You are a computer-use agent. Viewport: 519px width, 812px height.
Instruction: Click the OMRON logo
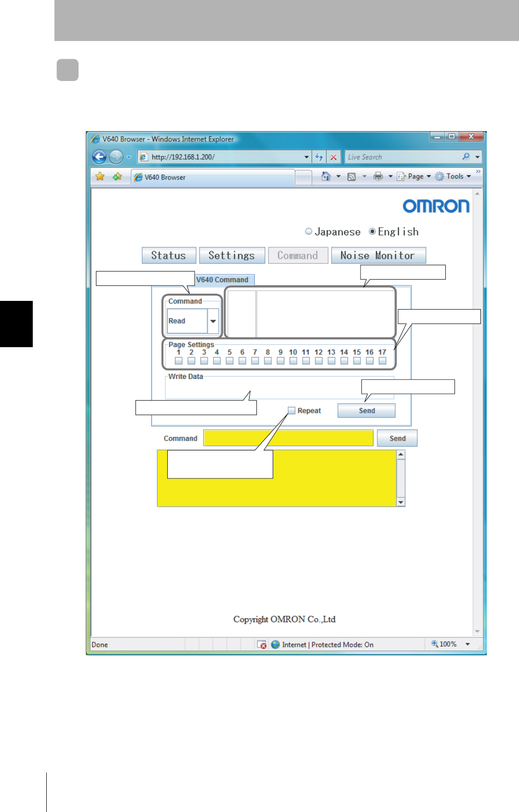[436, 206]
